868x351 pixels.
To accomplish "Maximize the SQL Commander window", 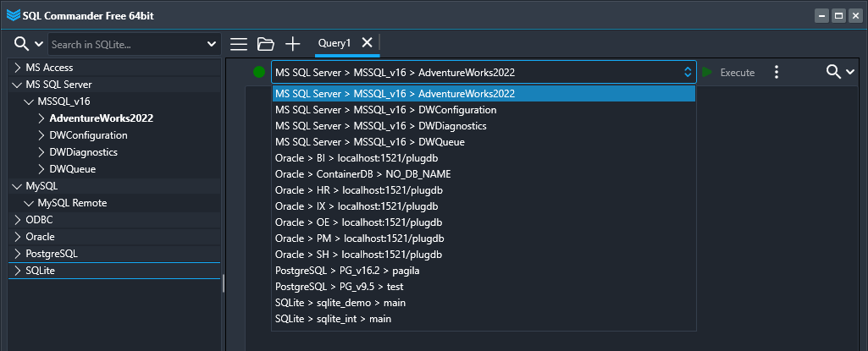I will (838, 15).
